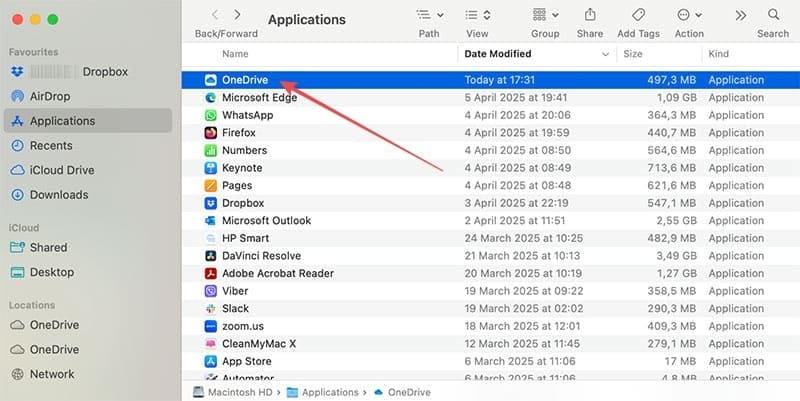Expand the toolbar overflow chevrons
The width and height of the screenshot is (800, 401).
[741, 15]
